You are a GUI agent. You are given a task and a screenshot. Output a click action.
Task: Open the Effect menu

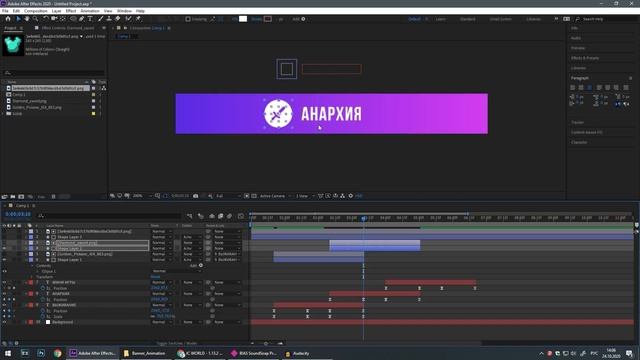[71, 11]
